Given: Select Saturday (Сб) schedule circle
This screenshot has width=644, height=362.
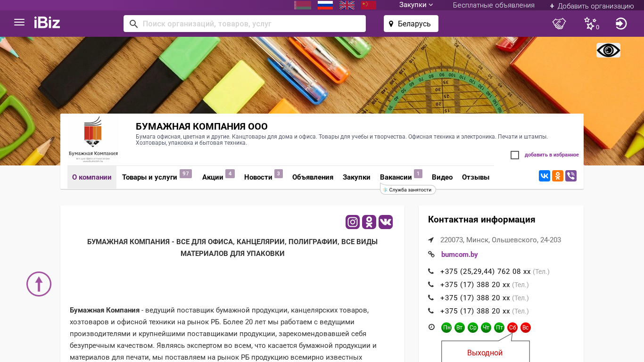Looking at the screenshot, I should [512, 328].
